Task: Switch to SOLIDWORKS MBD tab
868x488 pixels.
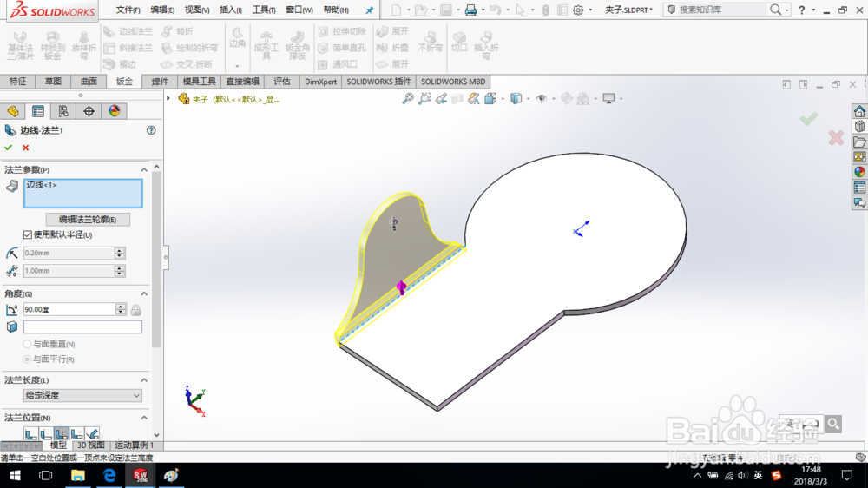Action: [453, 82]
